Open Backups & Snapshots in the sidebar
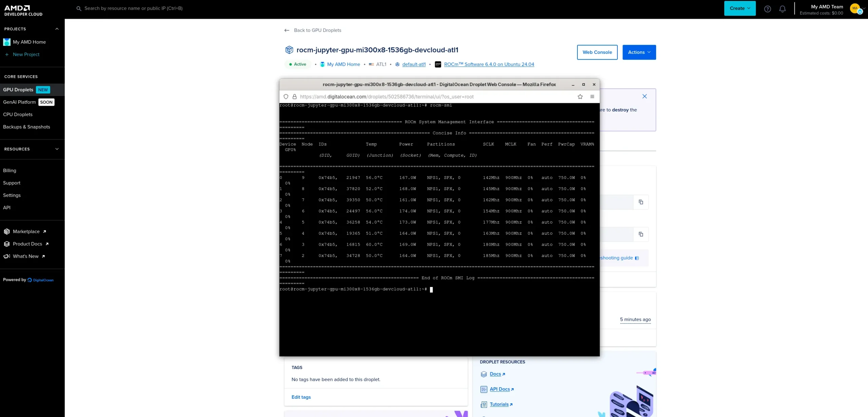868x417 pixels. pyautogui.click(x=26, y=127)
